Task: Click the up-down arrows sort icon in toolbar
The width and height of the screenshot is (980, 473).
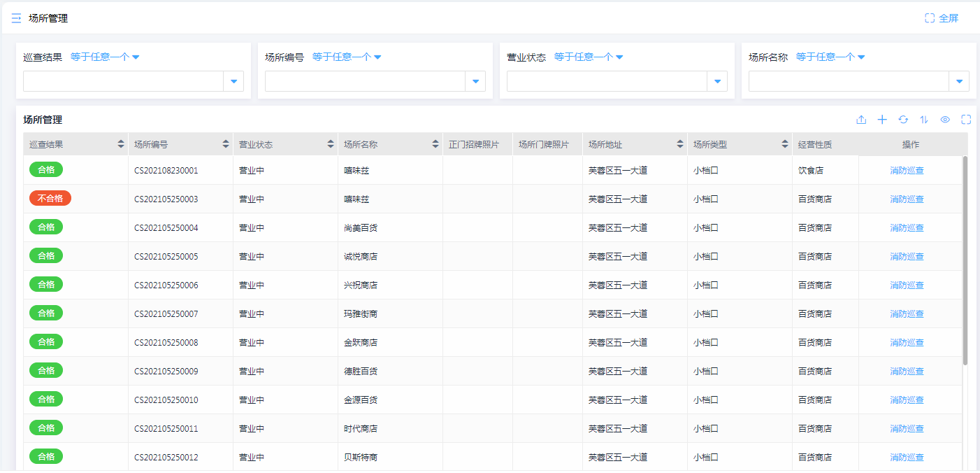Action: [924, 120]
